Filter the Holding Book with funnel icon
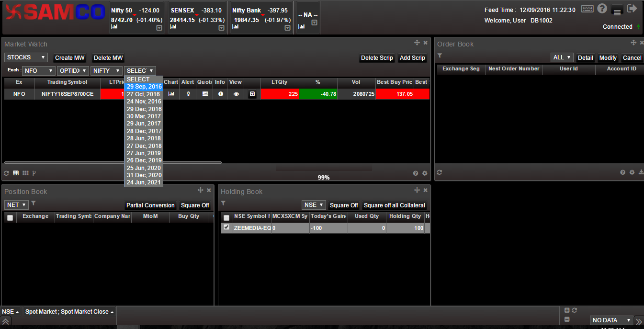 click(223, 204)
